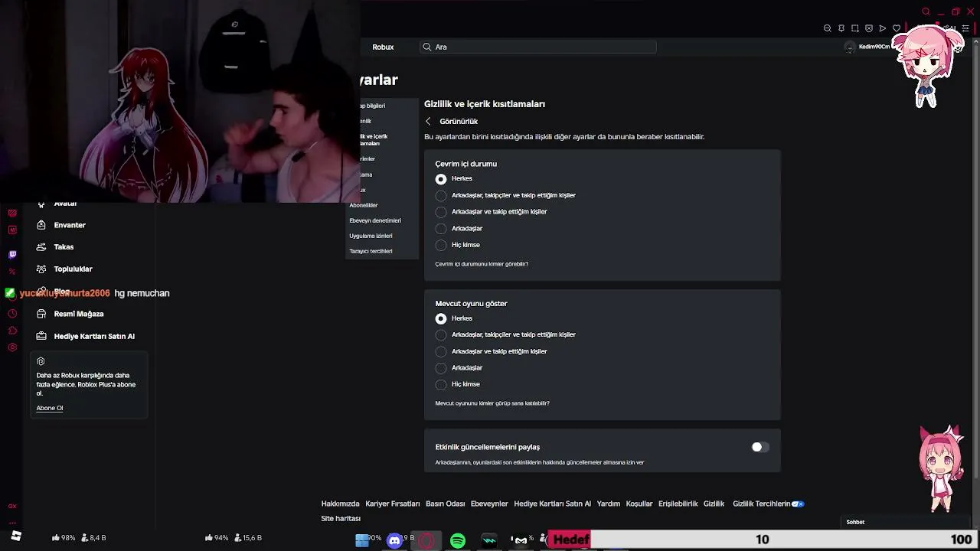Click 'Çevrim içi durumunu kimler görebilir?' help text
Screen dimensions: 980x551
tap(482, 264)
